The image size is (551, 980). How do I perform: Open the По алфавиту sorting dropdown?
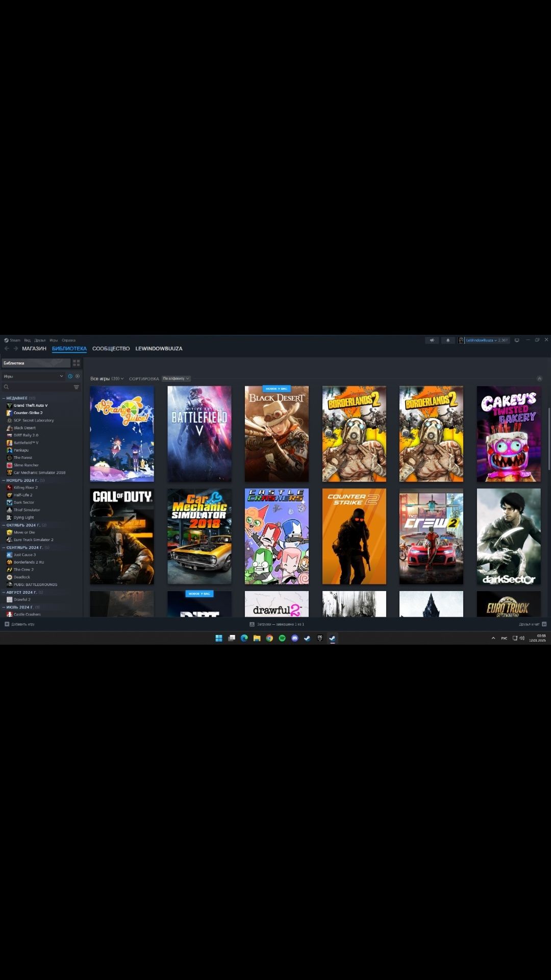[176, 379]
